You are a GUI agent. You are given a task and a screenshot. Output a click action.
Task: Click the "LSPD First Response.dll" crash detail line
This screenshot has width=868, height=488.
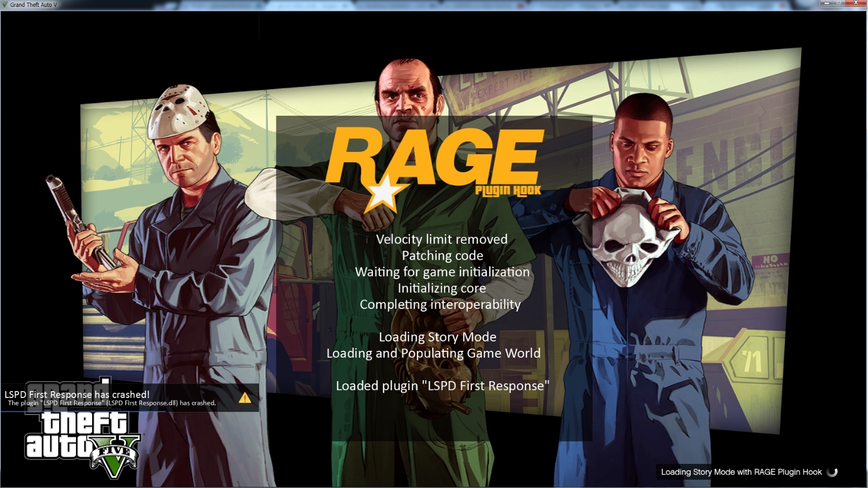click(x=112, y=403)
